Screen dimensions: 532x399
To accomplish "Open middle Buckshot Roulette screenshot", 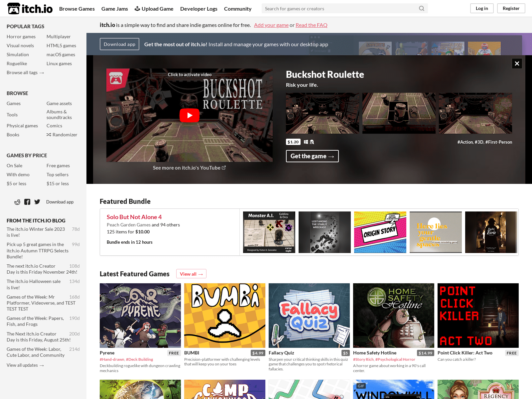I will (399, 113).
